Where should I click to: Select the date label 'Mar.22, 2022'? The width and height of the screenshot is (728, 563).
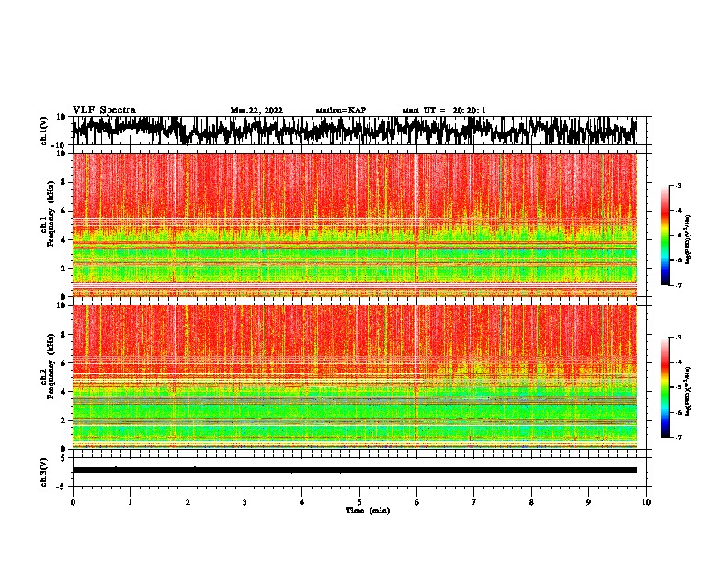256,110
